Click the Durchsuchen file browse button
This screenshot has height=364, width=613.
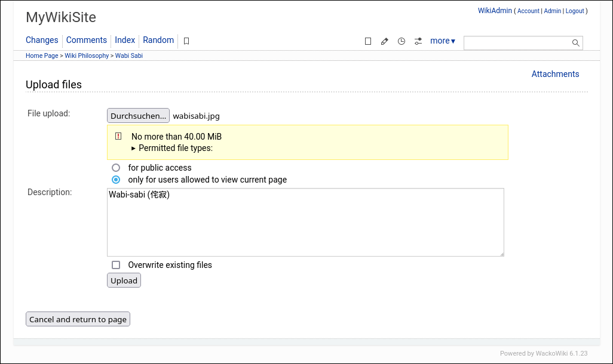pos(138,116)
